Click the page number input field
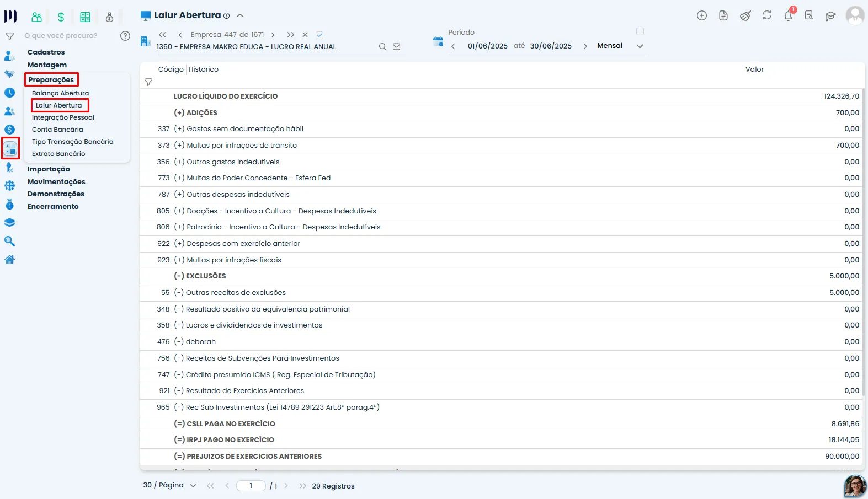Viewport: 868px width, 499px height. pyautogui.click(x=251, y=486)
